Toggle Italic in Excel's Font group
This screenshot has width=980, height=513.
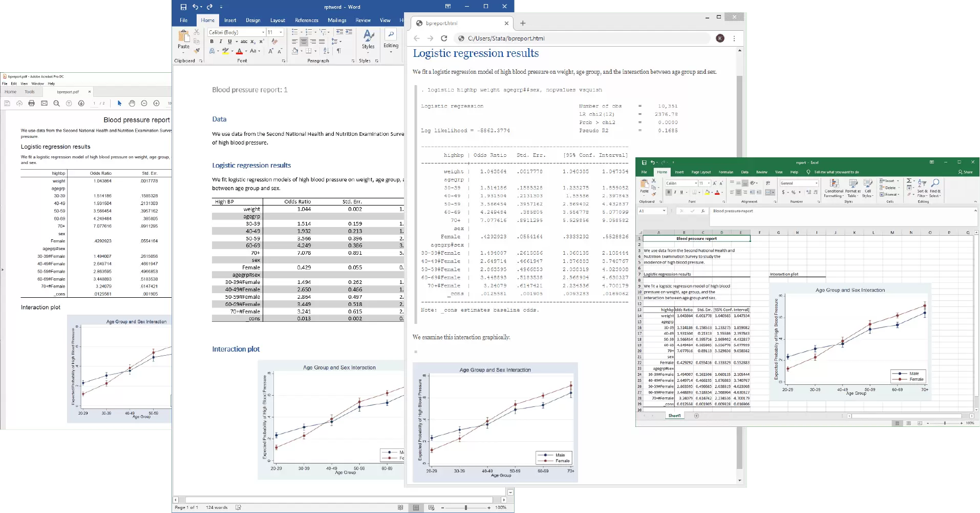675,192
